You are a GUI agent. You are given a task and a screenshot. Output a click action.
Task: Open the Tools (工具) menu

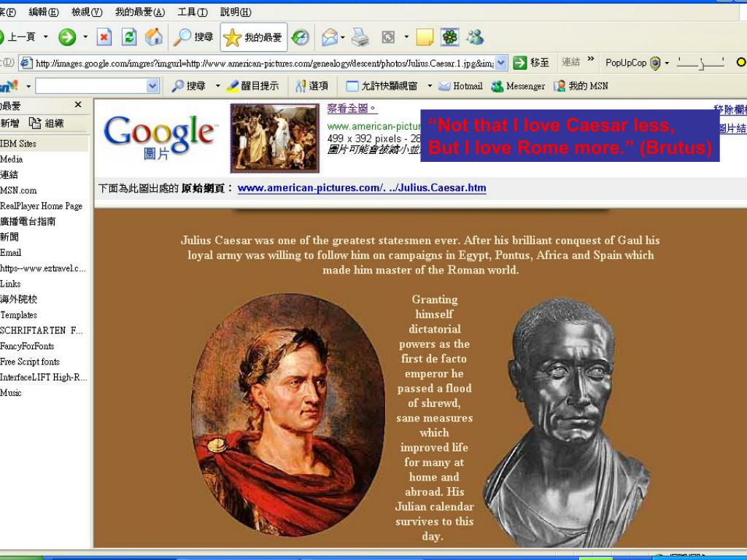193,12
